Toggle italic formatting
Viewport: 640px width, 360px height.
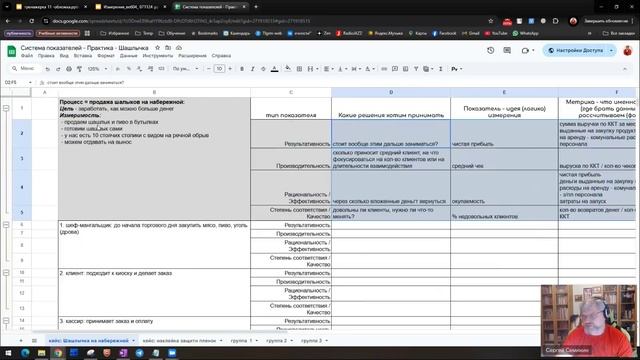click(253, 69)
